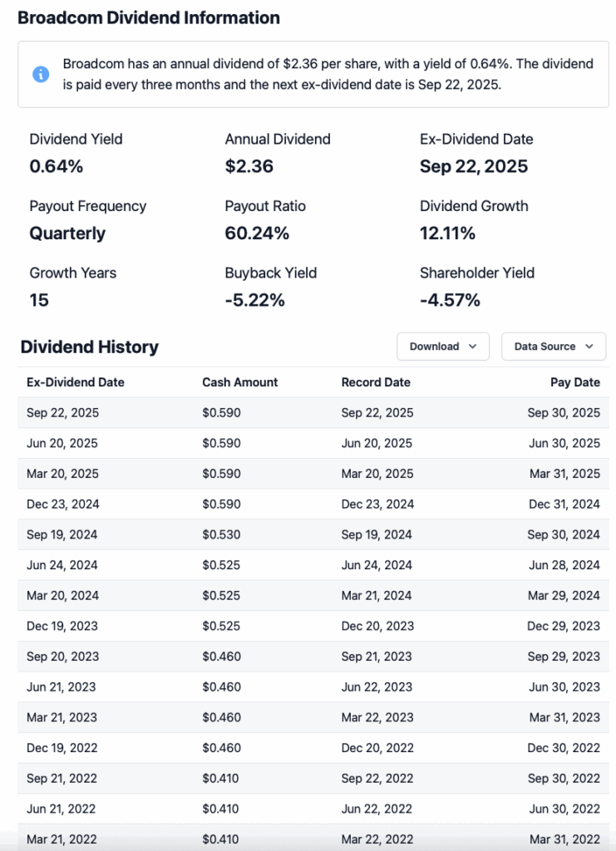Click the $0.530 cash amount cell
This screenshot has width=616, height=851.
(221, 535)
